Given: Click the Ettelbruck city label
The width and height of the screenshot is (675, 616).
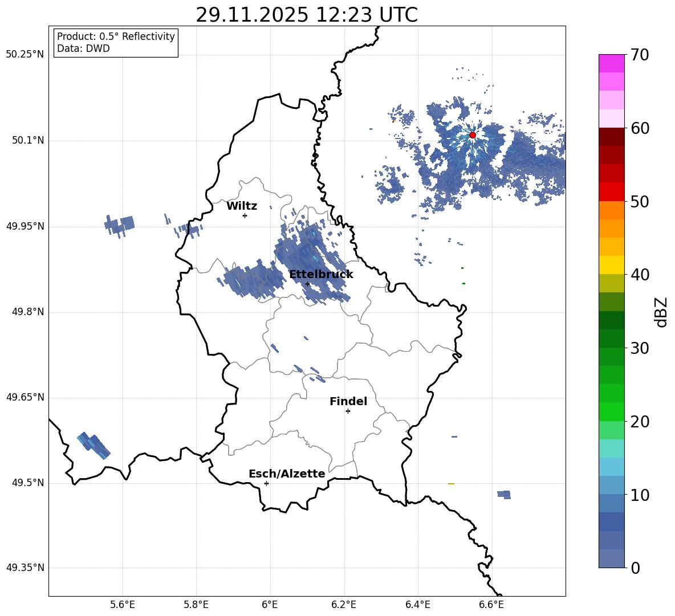Looking at the screenshot, I should [x=321, y=275].
